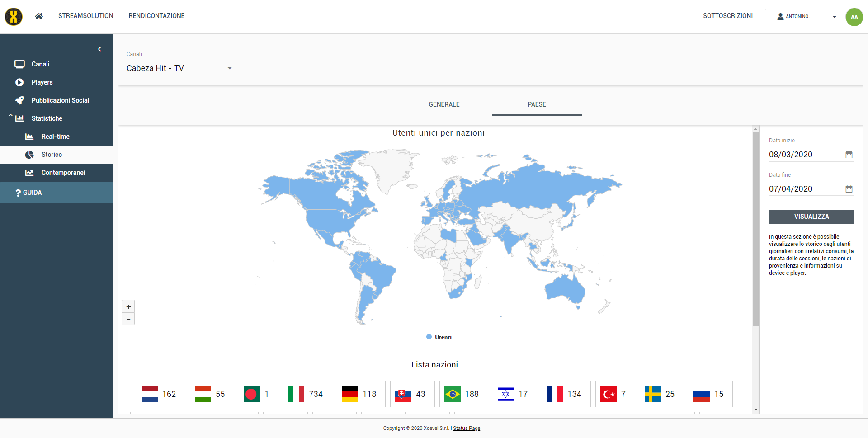The width and height of the screenshot is (868, 438).
Task: Collapse the Statistiche sidebar section
Action: (x=11, y=117)
